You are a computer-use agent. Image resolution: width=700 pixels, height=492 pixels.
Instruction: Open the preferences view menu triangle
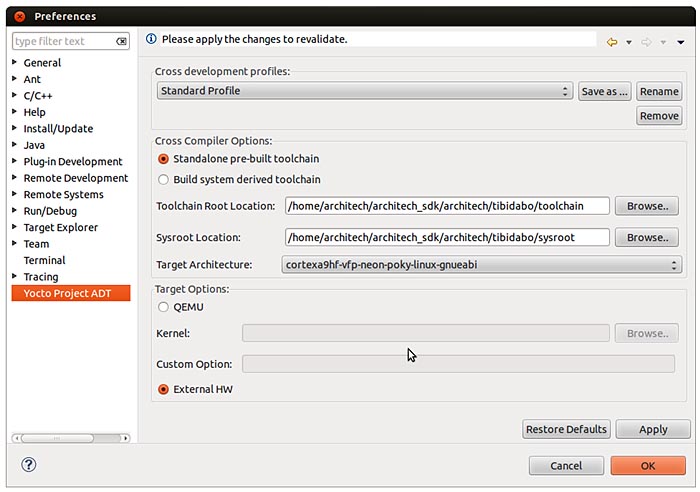681,42
